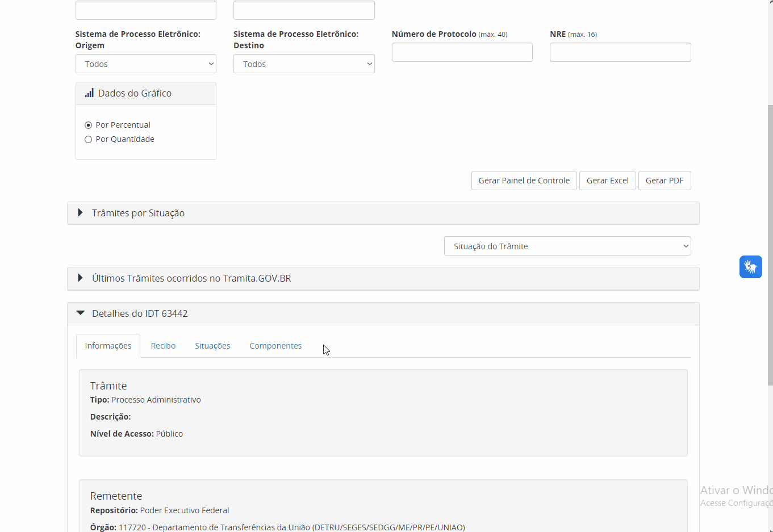Switch to the Situações tab
Viewport: 773px width, 532px height.
pyautogui.click(x=212, y=346)
